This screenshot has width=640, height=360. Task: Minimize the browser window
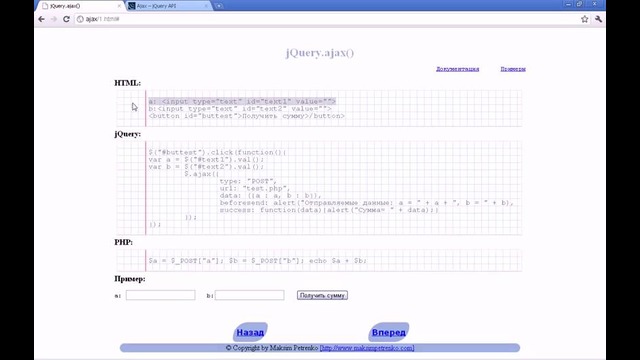coord(568,4)
